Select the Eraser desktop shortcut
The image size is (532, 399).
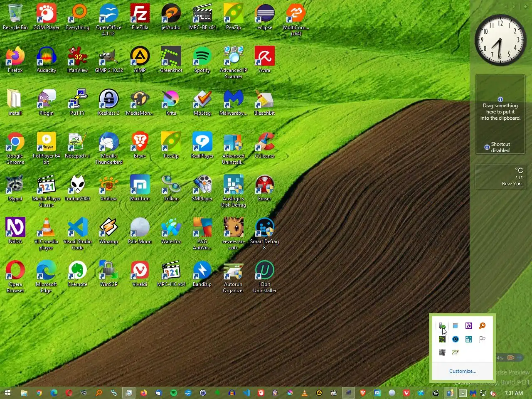point(265,188)
